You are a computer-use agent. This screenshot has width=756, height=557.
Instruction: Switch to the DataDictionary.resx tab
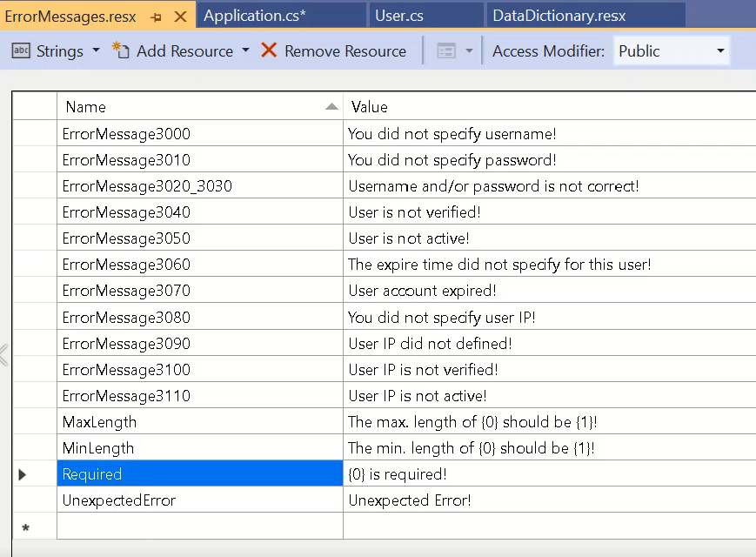[585, 16]
